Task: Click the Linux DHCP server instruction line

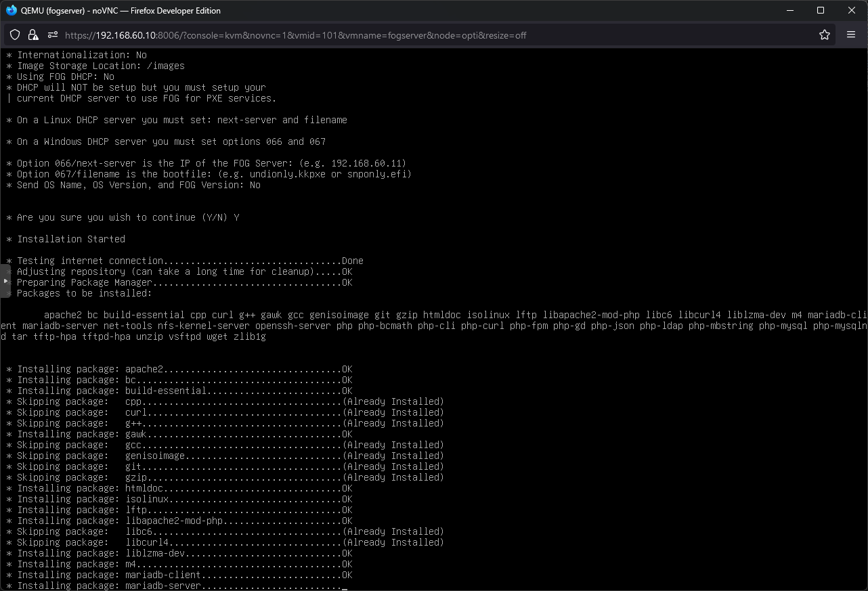Action: [x=177, y=120]
